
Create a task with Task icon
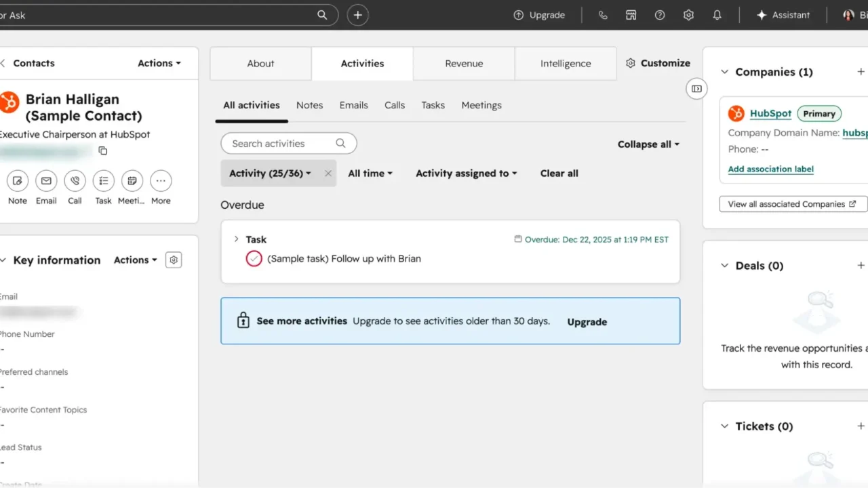pyautogui.click(x=104, y=181)
